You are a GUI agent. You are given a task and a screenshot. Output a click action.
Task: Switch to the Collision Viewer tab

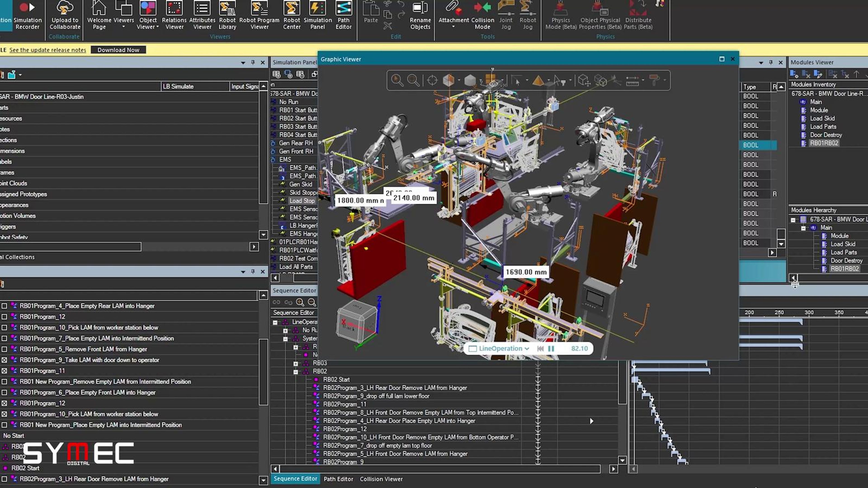coord(381,479)
